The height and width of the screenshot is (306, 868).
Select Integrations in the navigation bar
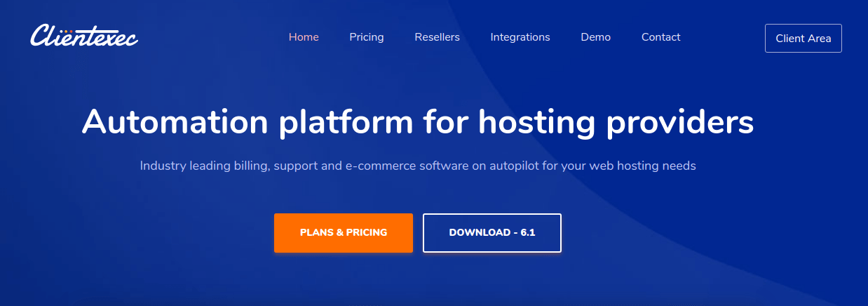click(x=520, y=37)
